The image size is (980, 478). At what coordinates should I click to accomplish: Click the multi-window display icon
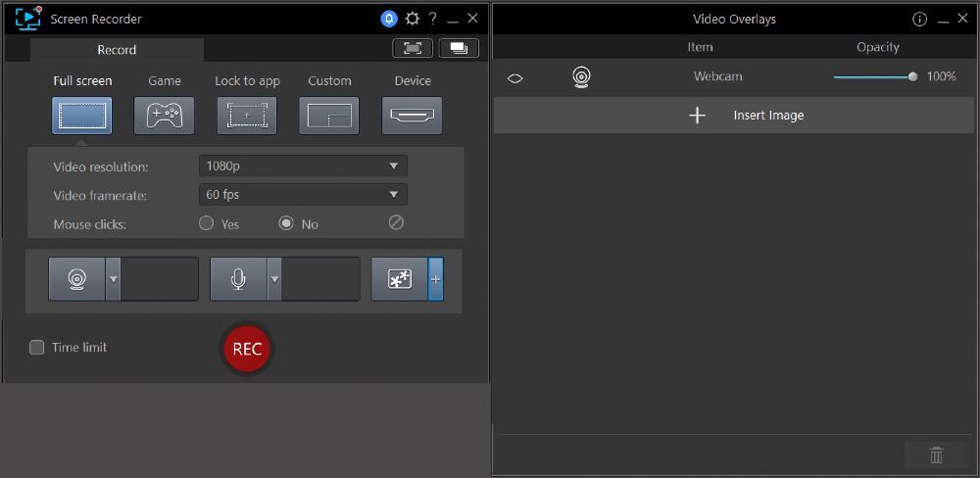pos(460,48)
